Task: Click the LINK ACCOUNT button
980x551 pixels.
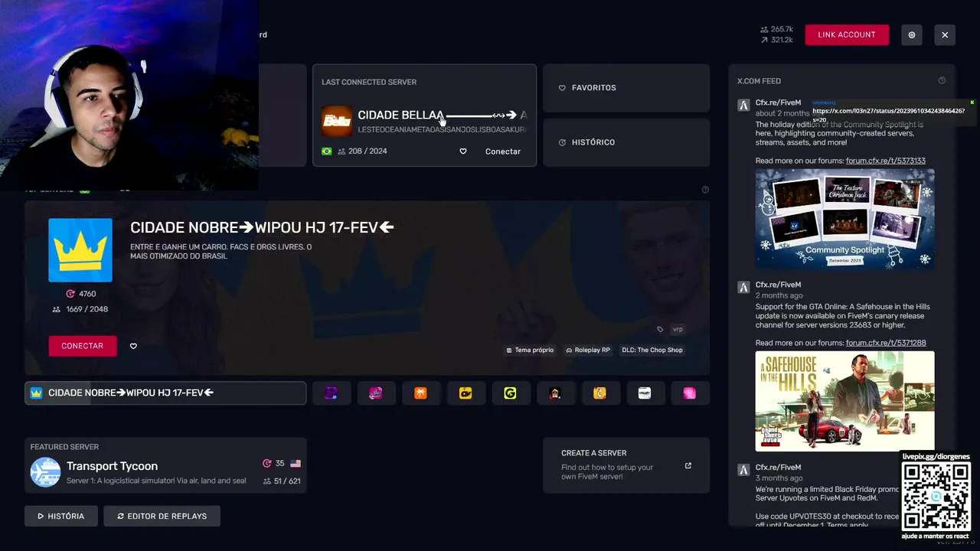Action: pyautogui.click(x=847, y=34)
